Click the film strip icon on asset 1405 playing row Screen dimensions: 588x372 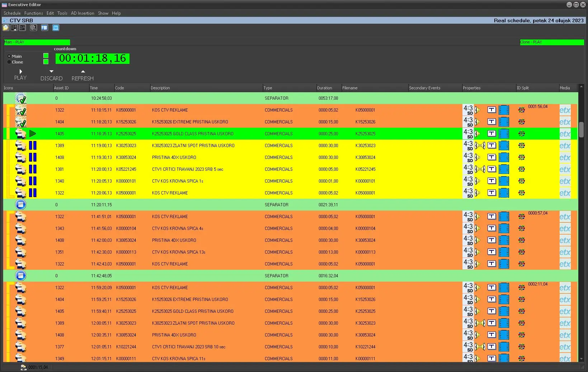click(x=504, y=134)
